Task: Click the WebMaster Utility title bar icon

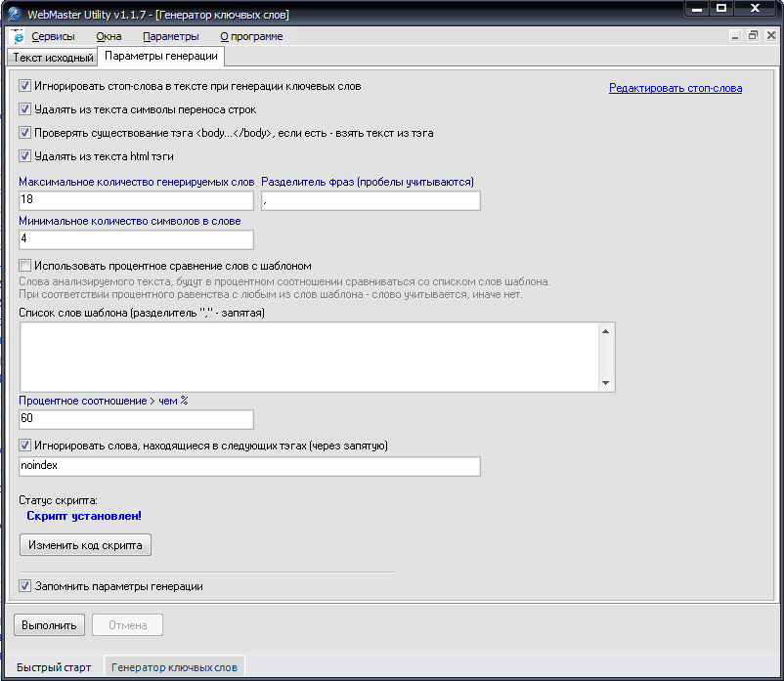Action: [x=14, y=14]
